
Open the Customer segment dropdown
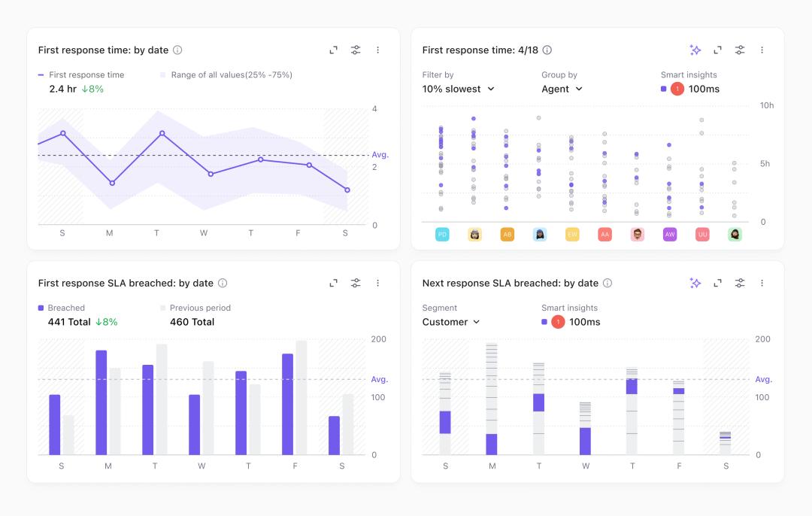[x=450, y=322]
